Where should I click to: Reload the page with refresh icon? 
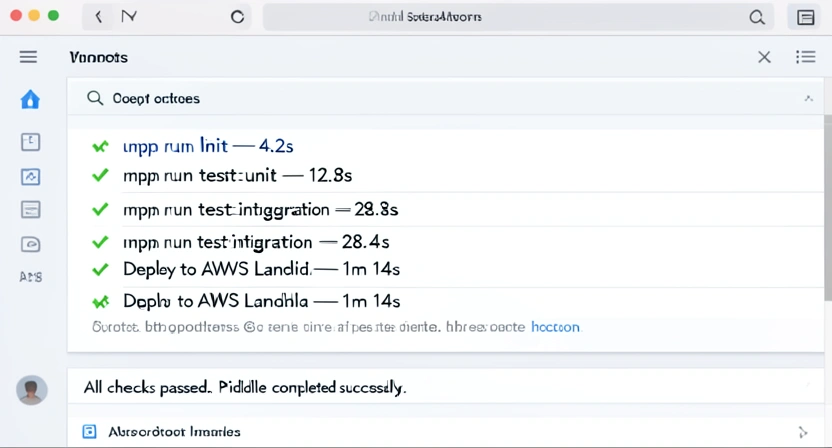point(237,17)
